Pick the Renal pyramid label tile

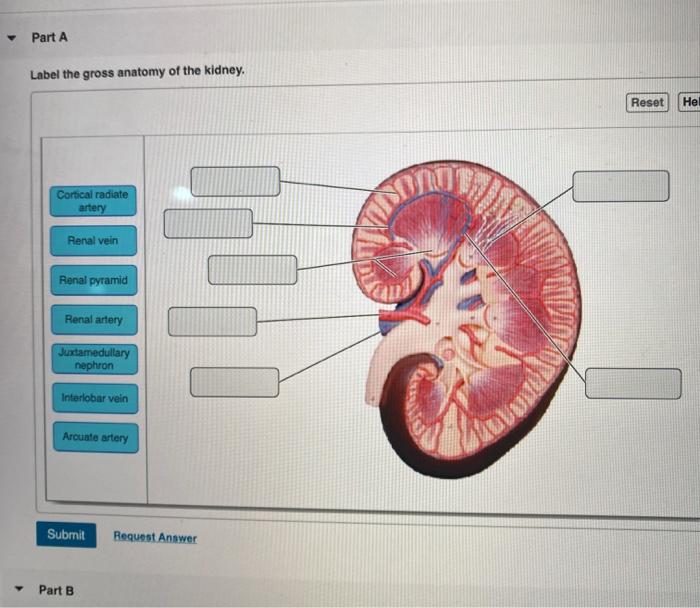[x=94, y=280]
